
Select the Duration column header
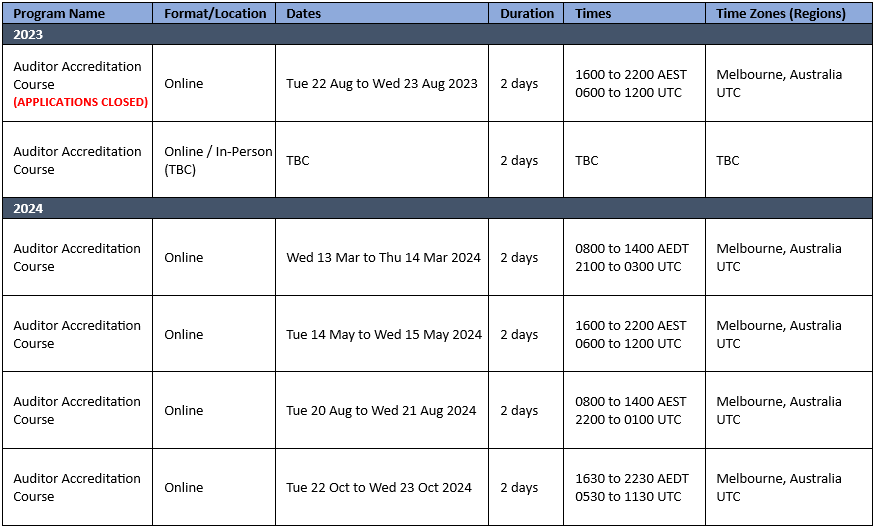[526, 13]
